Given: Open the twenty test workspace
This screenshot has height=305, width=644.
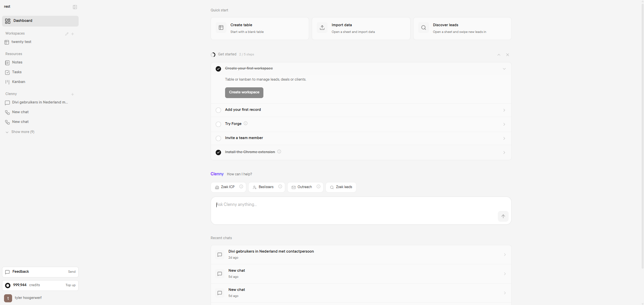Looking at the screenshot, I should tap(40, 42).
